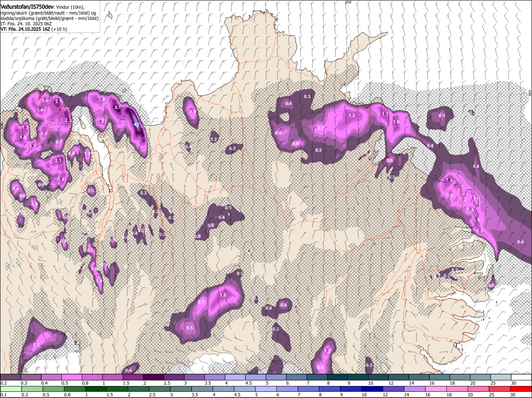The width and height of the screenshot is (532, 398).
Task: Click the 30 label in the rain legend row
Action: click(x=512, y=394)
